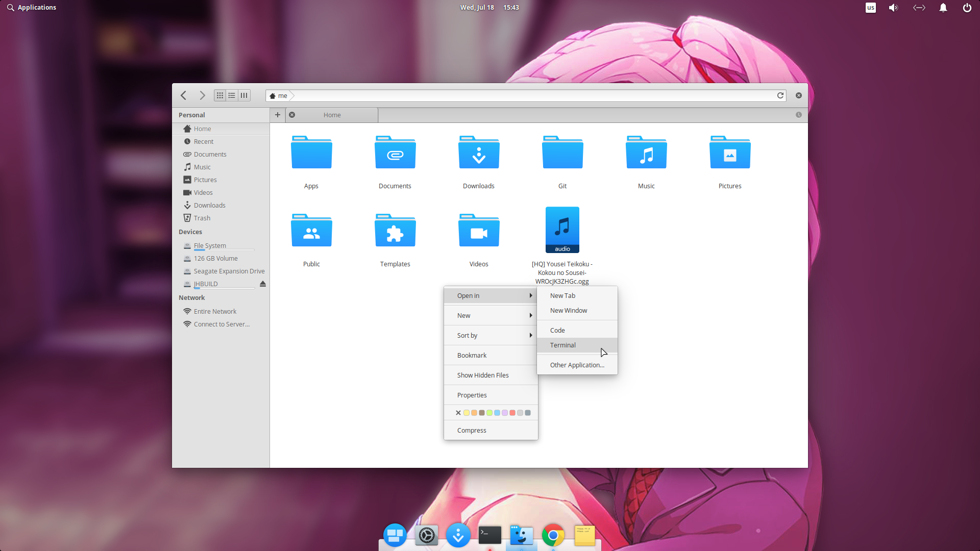This screenshot has height=551, width=980.
Task: Switch to column view in Files toolbar
Action: [244, 95]
